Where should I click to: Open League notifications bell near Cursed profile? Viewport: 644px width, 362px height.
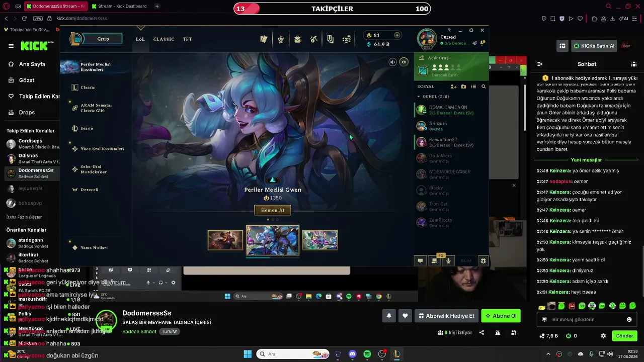click(482, 43)
